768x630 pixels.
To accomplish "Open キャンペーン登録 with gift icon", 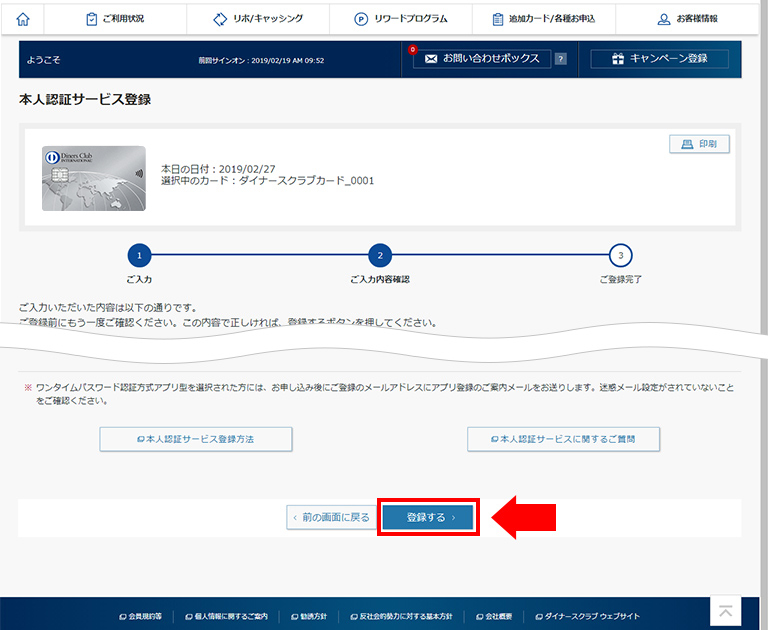I will click(660, 59).
